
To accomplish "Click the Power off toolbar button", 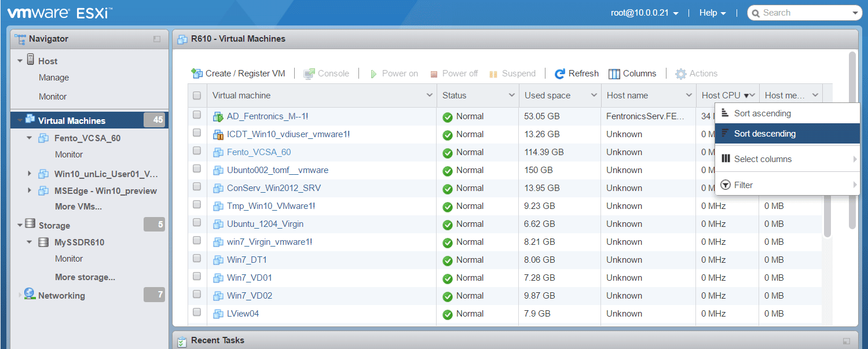I will 453,74.
